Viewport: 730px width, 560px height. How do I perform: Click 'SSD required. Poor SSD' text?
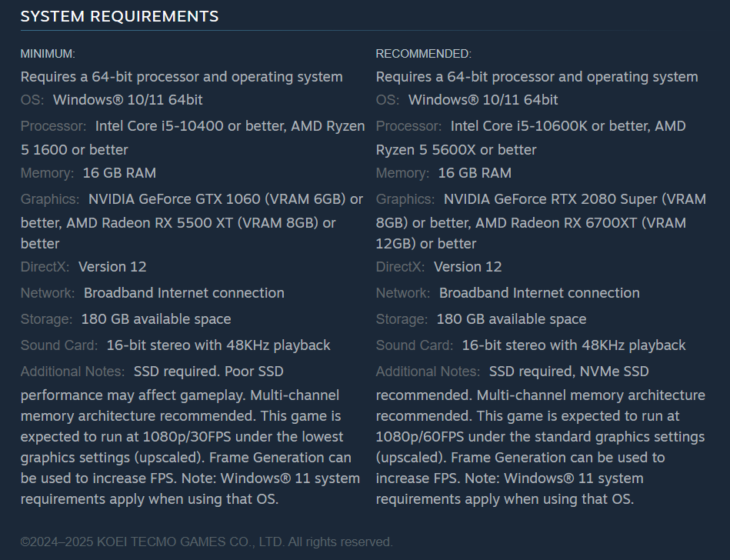(208, 371)
